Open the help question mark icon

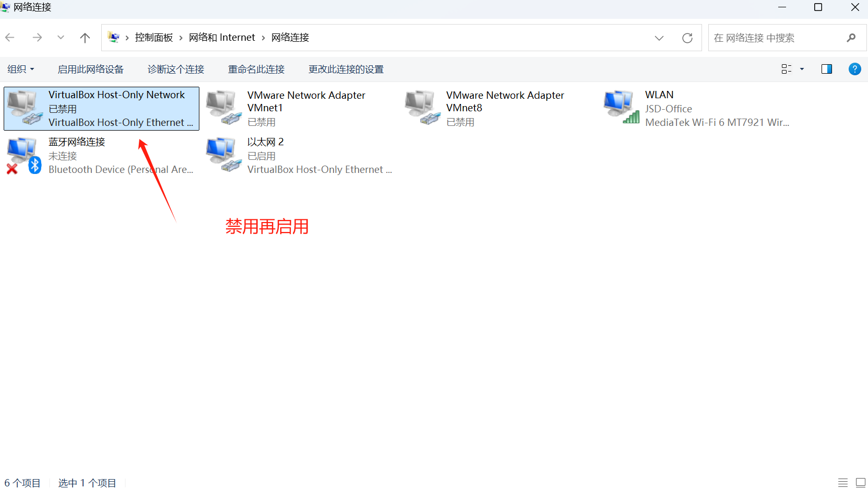click(x=854, y=69)
